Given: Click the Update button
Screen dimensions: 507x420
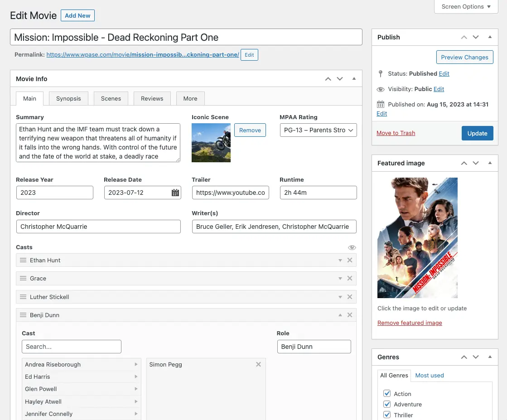Looking at the screenshot, I should [477, 133].
